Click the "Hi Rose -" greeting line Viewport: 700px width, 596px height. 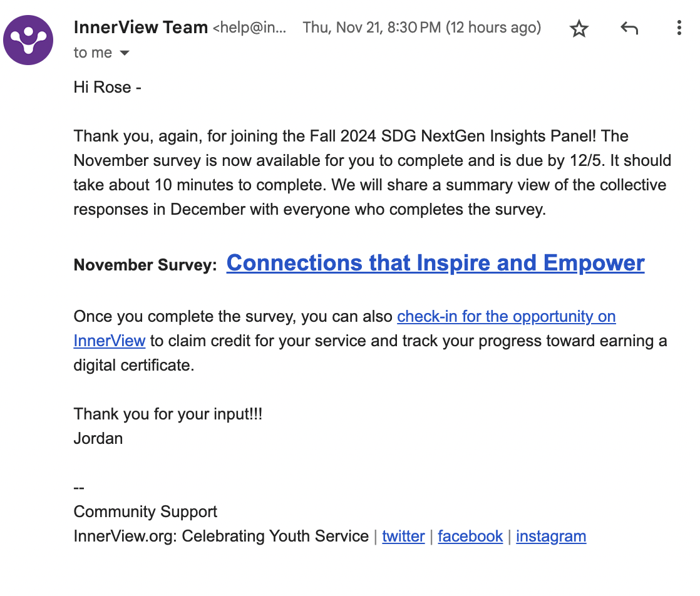click(x=107, y=87)
